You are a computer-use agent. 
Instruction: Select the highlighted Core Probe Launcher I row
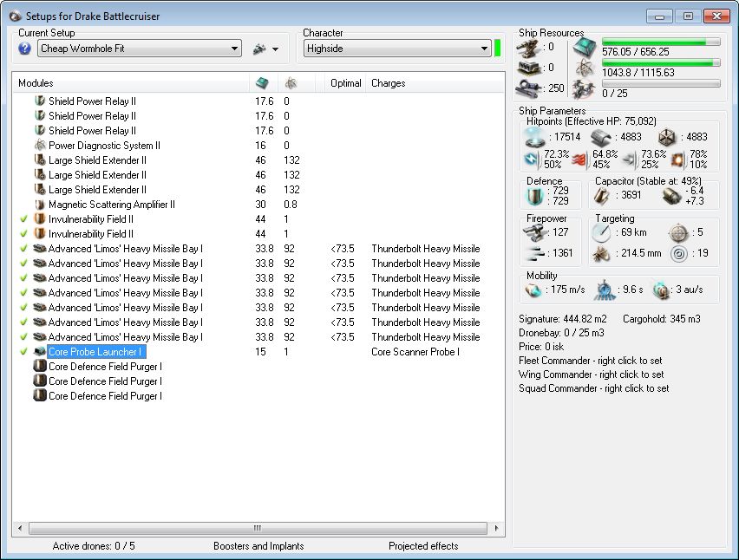coord(96,352)
